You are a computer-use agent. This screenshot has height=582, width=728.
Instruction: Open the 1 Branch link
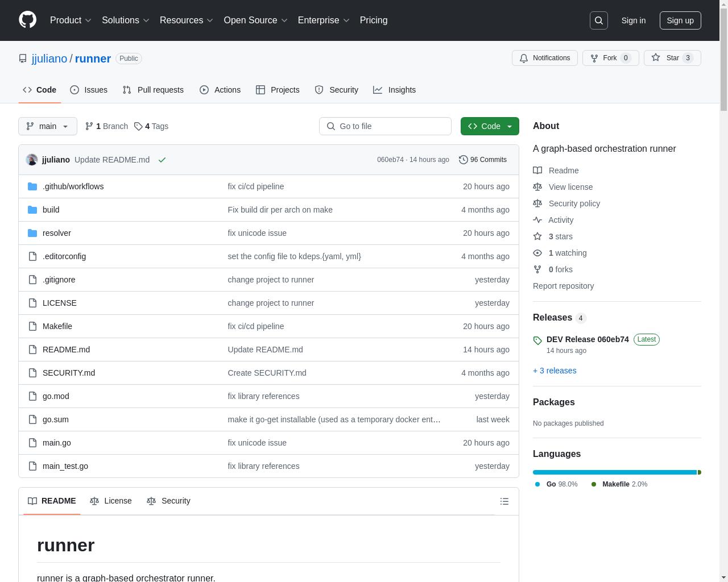point(106,126)
